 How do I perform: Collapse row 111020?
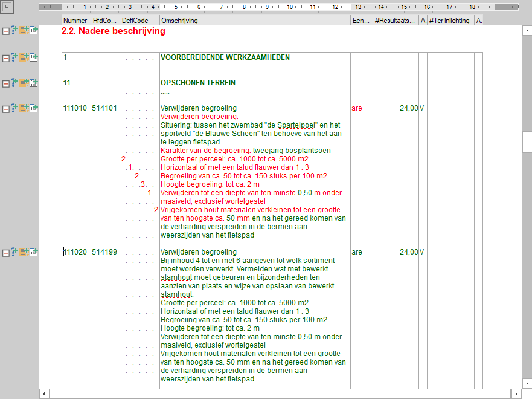[x=6, y=253]
